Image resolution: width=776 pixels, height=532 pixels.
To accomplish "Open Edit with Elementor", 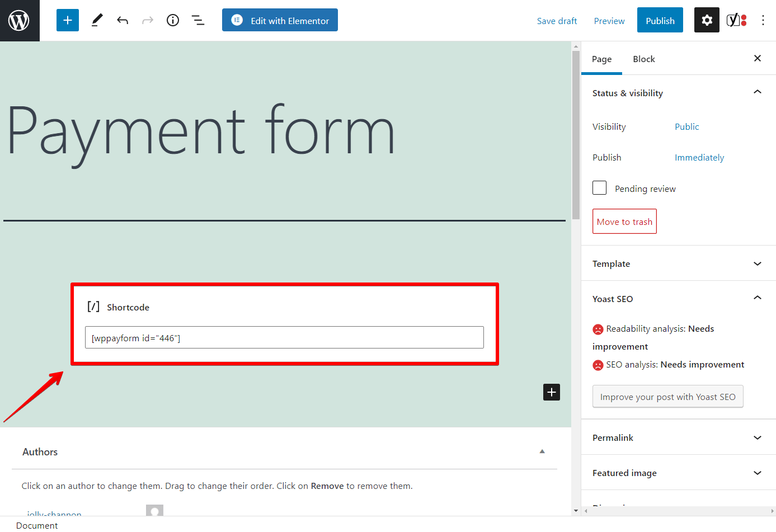I will 280,20.
